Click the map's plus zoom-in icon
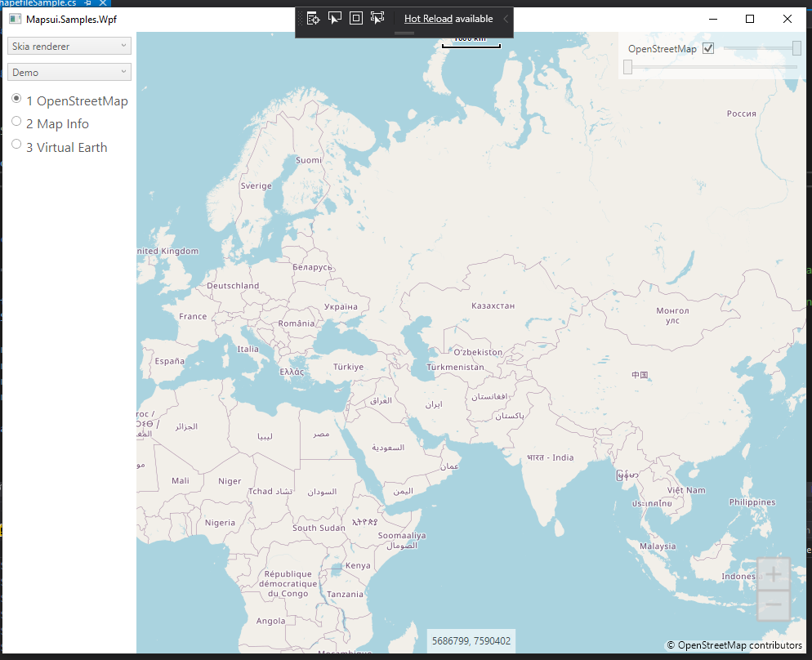This screenshot has width=812, height=660. (773, 573)
